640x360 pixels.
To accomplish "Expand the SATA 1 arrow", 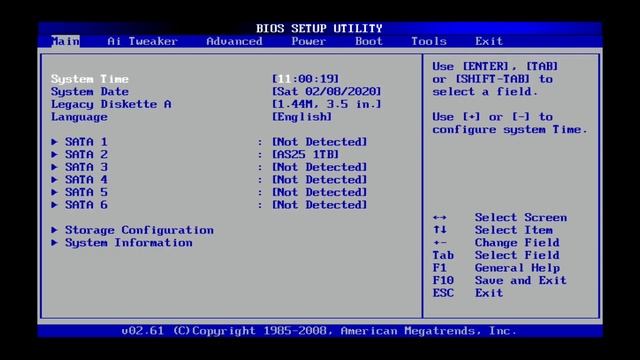I will (54, 142).
